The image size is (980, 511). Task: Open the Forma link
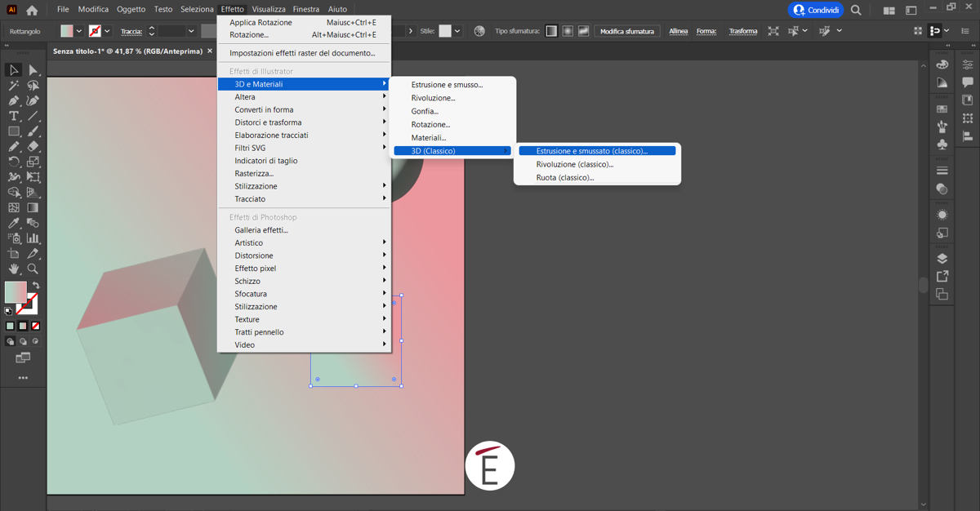tap(706, 31)
